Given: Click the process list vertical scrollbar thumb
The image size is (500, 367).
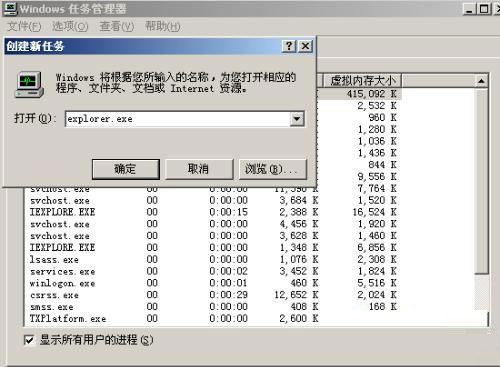Looking at the screenshot, I should (481, 181).
